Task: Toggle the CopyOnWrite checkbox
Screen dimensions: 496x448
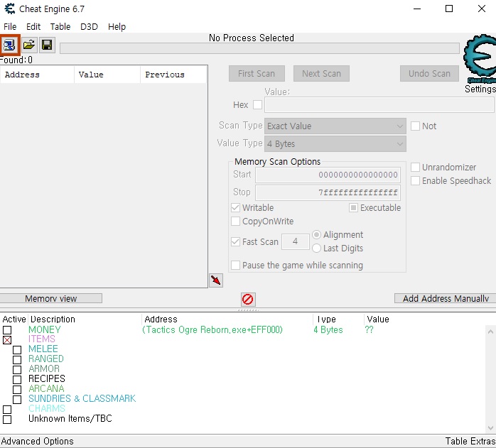Action: [x=235, y=222]
